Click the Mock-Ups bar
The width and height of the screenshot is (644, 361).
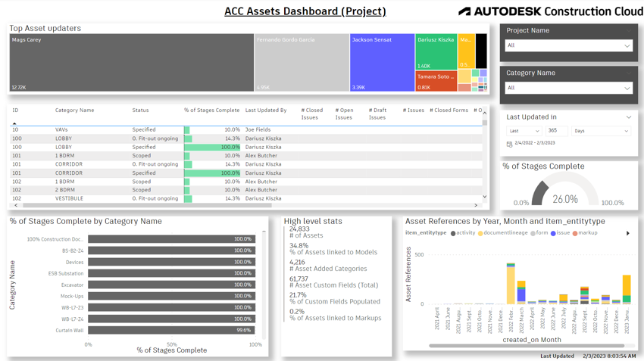coord(172,296)
